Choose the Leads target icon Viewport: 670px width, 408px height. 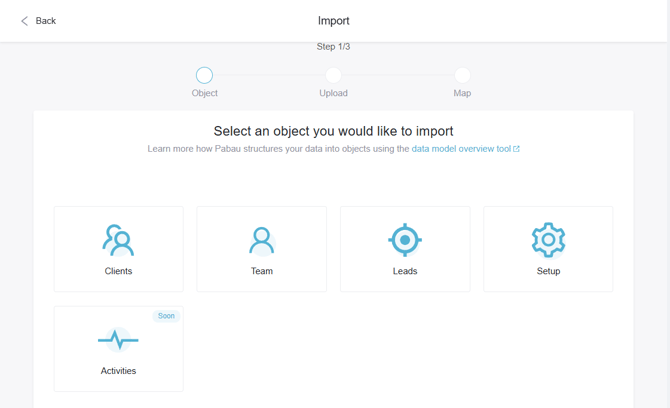point(405,240)
